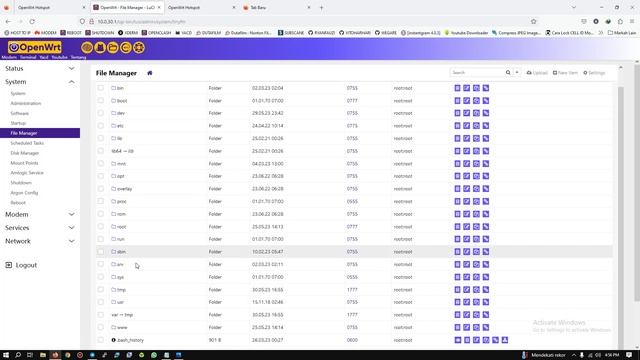Tick the checkbox for bin folder
The height and width of the screenshot is (360, 640).
[x=100, y=88]
